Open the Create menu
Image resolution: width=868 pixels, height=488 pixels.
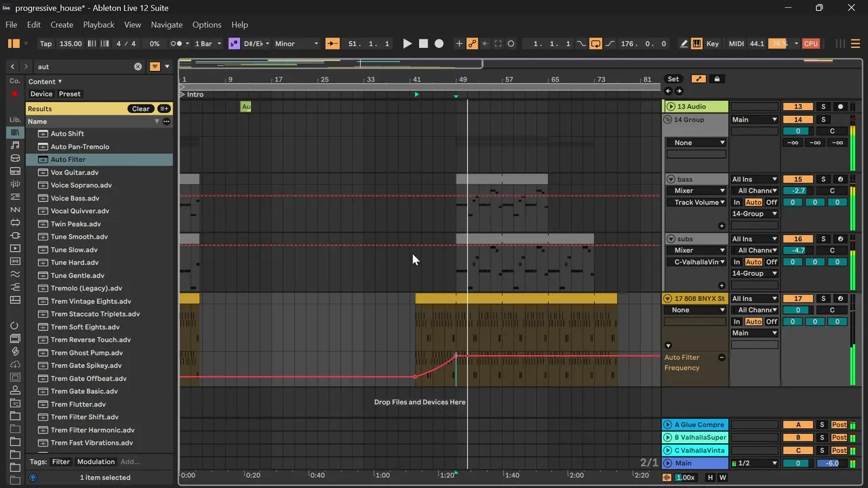pyautogui.click(x=62, y=24)
